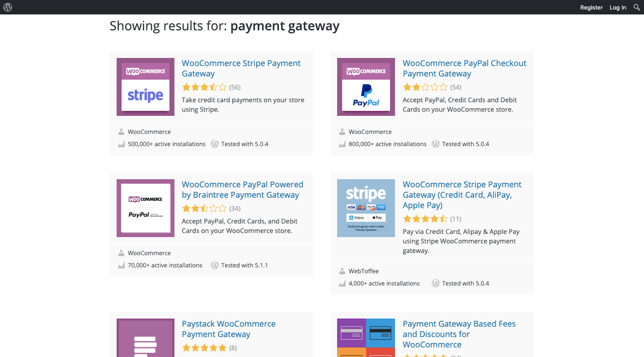Open the search magnifier icon

tap(636, 7)
